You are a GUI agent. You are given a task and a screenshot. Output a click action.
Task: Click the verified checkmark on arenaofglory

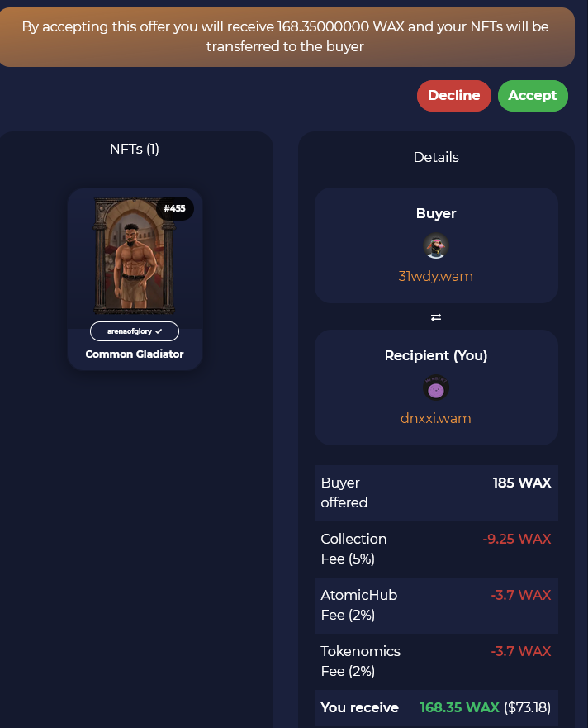tap(159, 331)
